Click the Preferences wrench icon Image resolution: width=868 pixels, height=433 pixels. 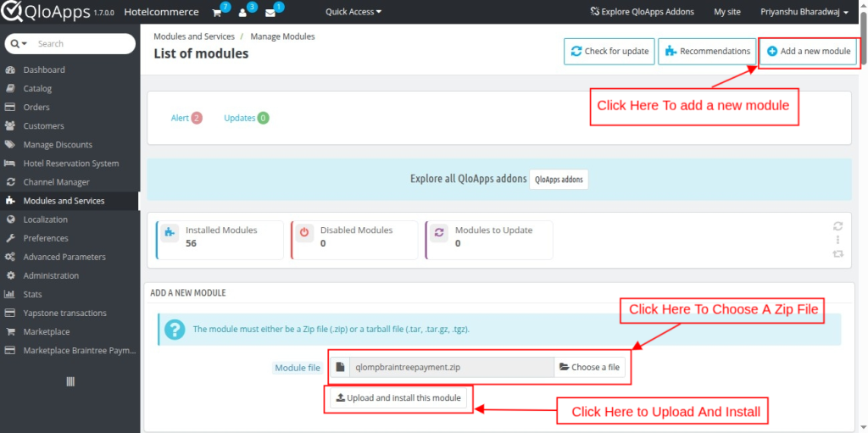pyautogui.click(x=10, y=238)
